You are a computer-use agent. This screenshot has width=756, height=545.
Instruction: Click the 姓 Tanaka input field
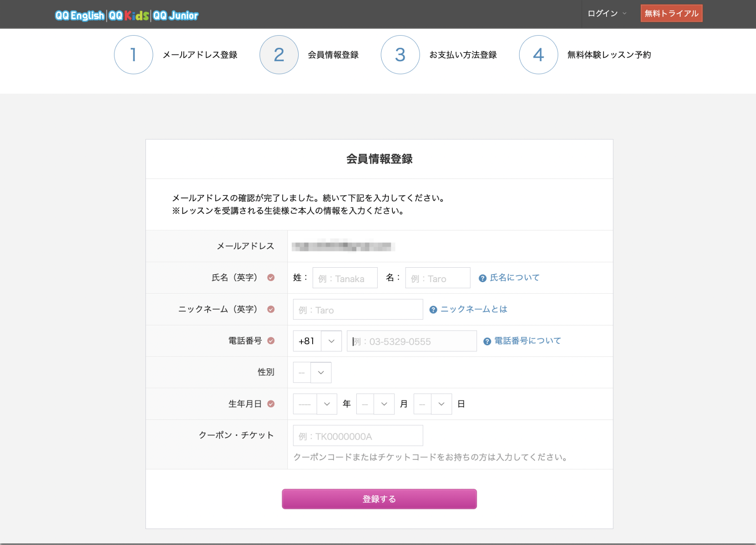345,278
